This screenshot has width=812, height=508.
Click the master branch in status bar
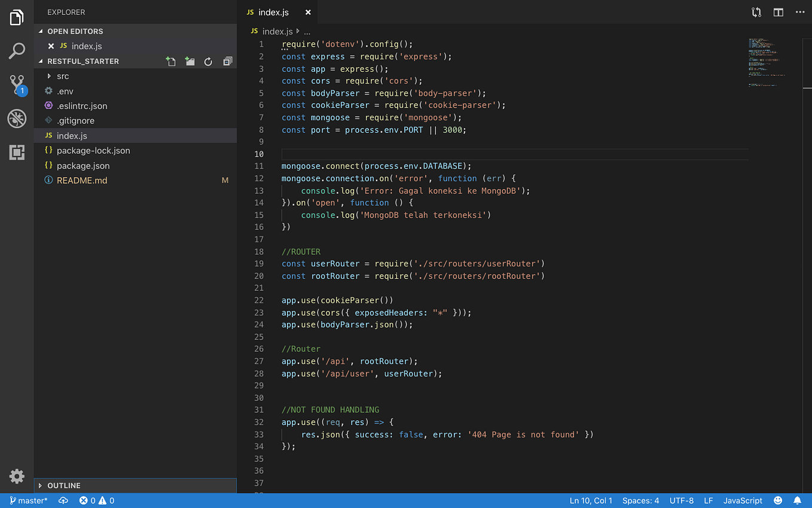click(29, 501)
